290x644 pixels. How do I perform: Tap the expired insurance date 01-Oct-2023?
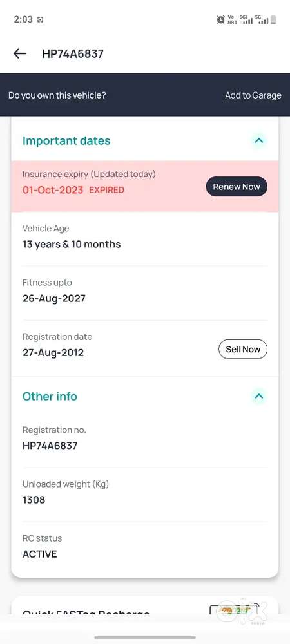click(53, 190)
